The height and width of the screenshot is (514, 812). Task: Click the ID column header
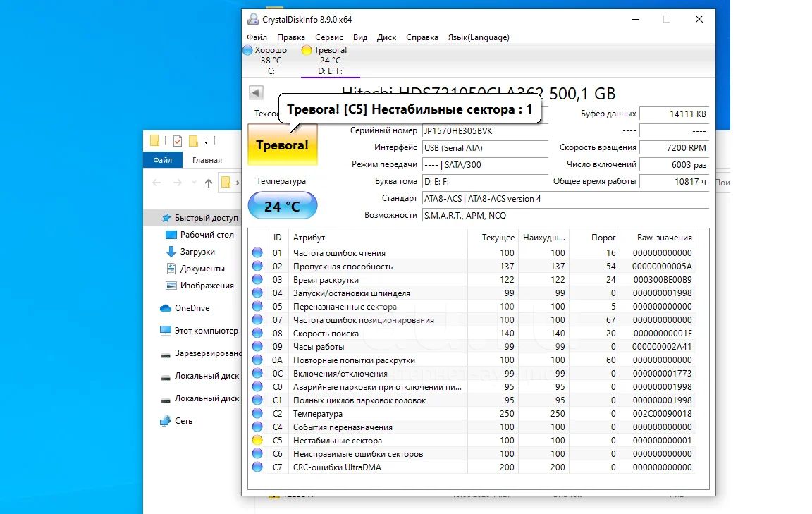(x=277, y=238)
